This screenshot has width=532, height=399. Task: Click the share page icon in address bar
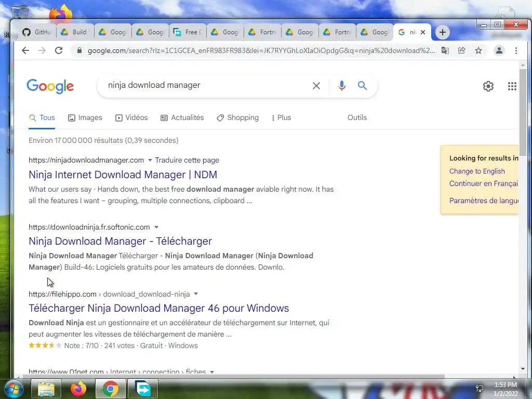461,50
